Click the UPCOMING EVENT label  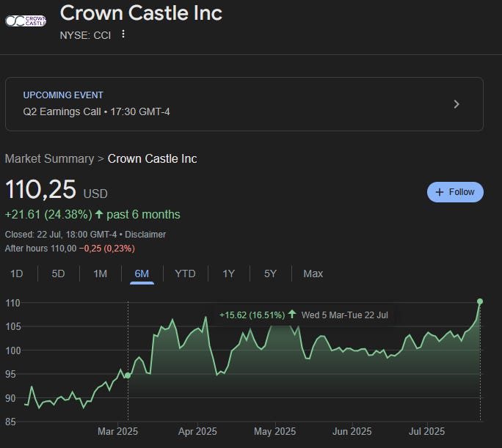[x=63, y=95]
